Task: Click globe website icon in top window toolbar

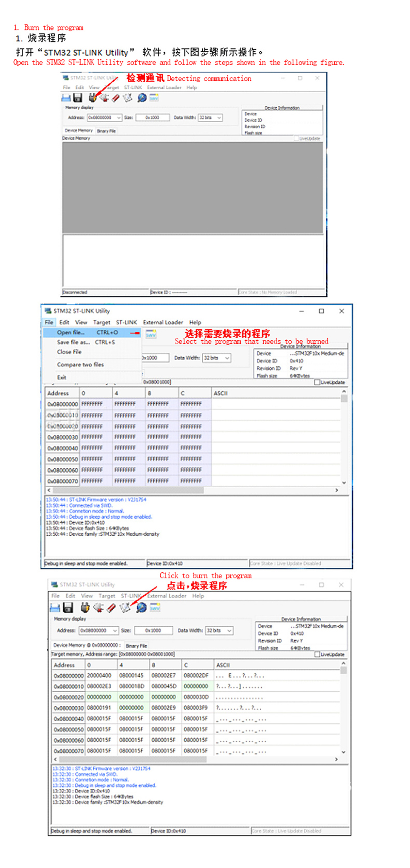Action: 142,97
